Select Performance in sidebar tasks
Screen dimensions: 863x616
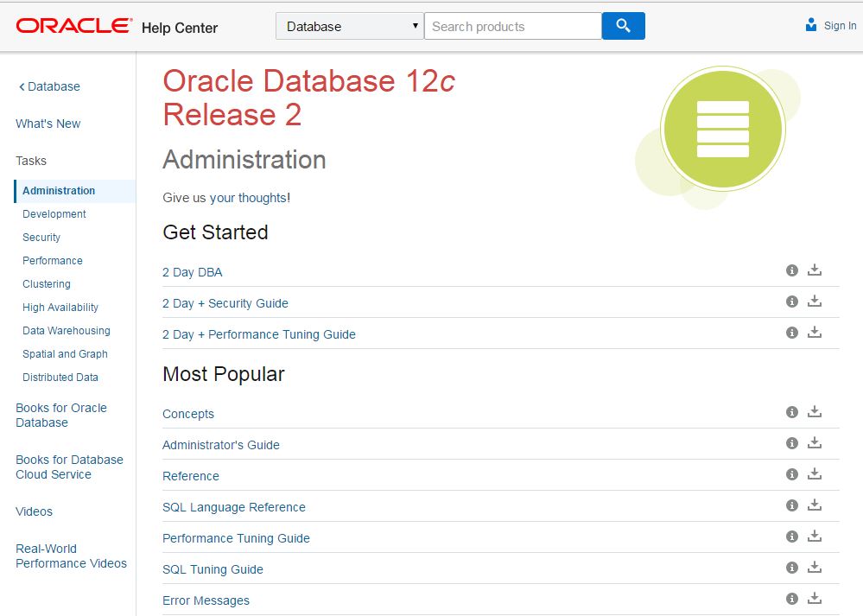53,261
